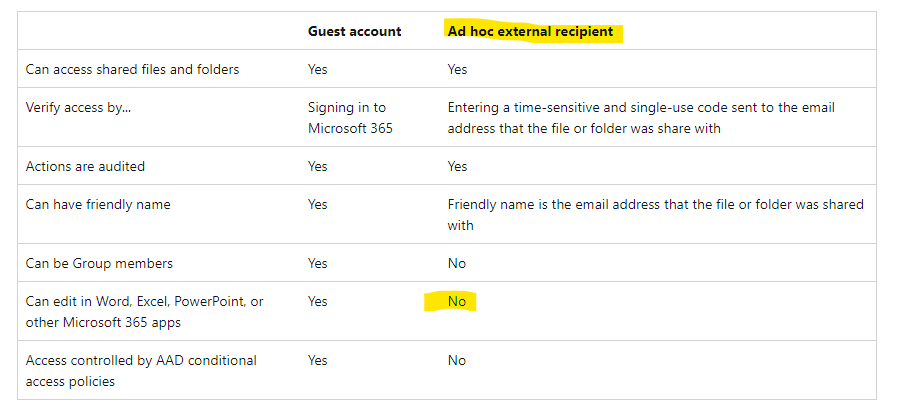This screenshot has width=897, height=415.
Task: Click the 'Can have friendly name' label
Action: (98, 205)
